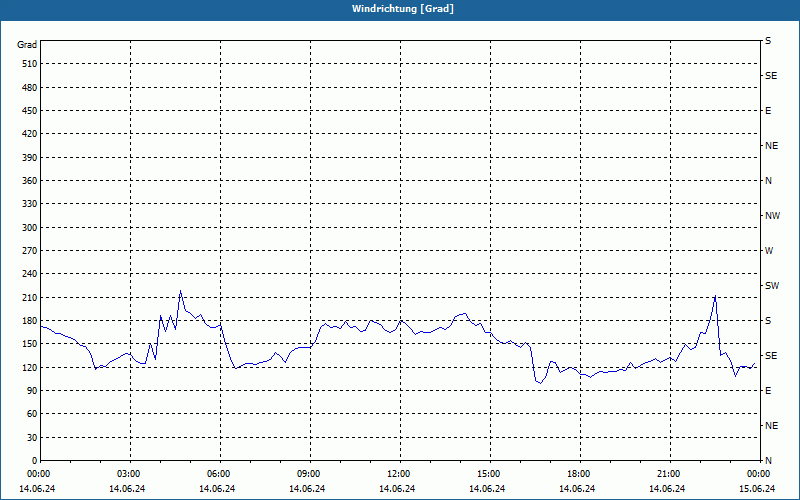This screenshot has height=500, width=800.
Task: Click the 00:00 label above 14.06.24
Action: [x=37, y=473]
